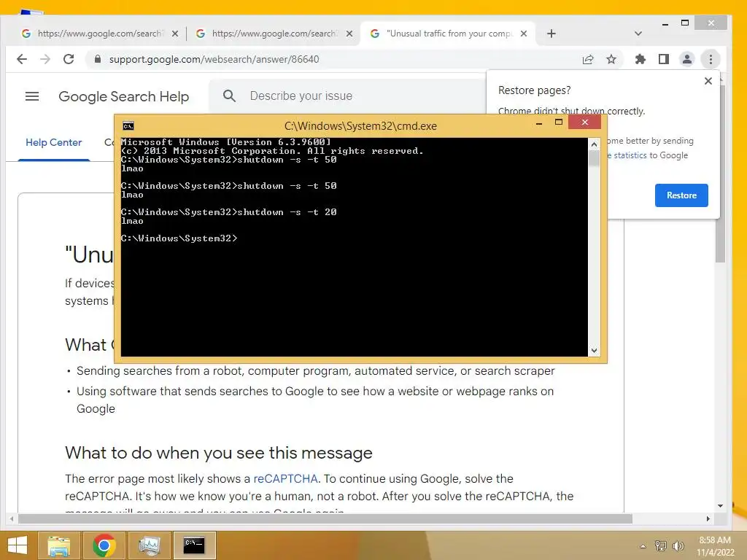
Task: Click the Restore button
Action: [x=681, y=195]
